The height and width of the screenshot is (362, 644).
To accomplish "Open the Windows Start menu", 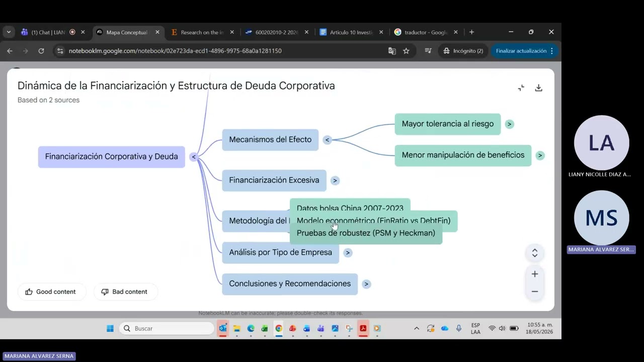I will (x=110, y=328).
